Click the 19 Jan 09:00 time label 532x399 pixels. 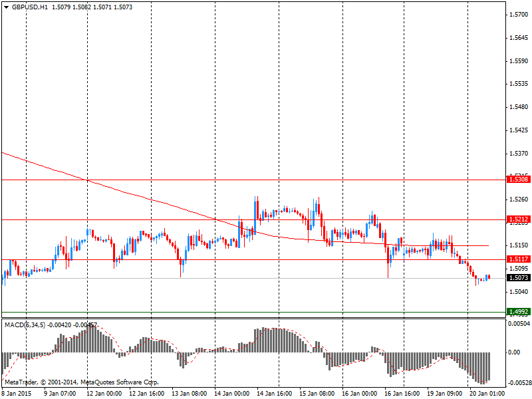click(x=444, y=394)
